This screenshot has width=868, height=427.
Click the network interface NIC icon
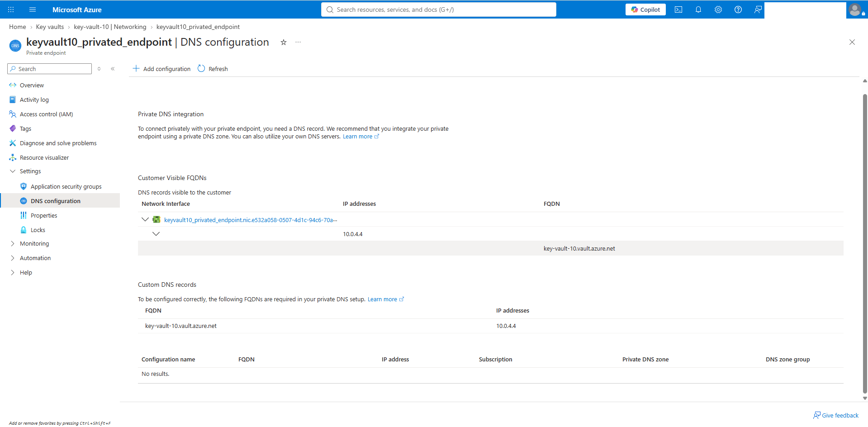pos(157,219)
